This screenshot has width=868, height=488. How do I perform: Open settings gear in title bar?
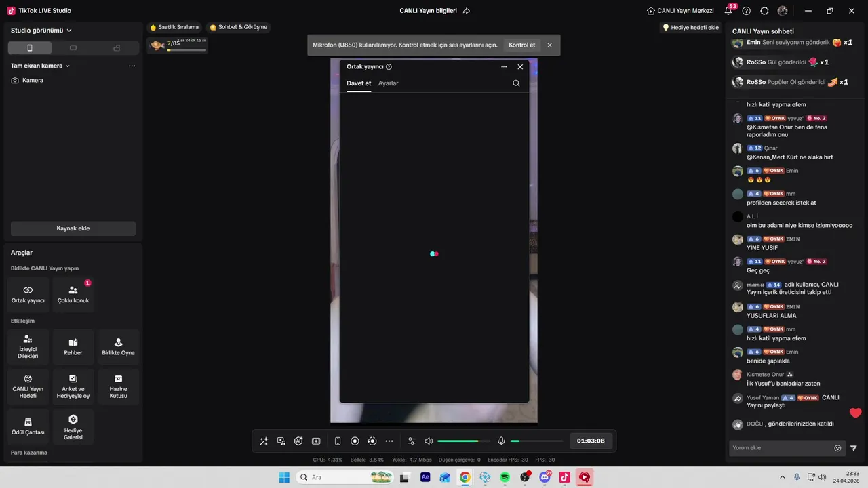click(x=764, y=11)
